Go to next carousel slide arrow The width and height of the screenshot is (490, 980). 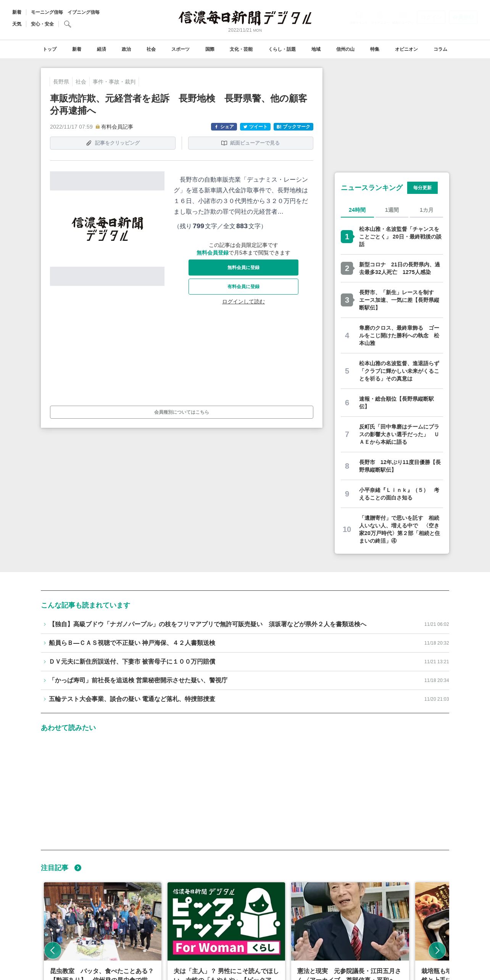(x=437, y=950)
